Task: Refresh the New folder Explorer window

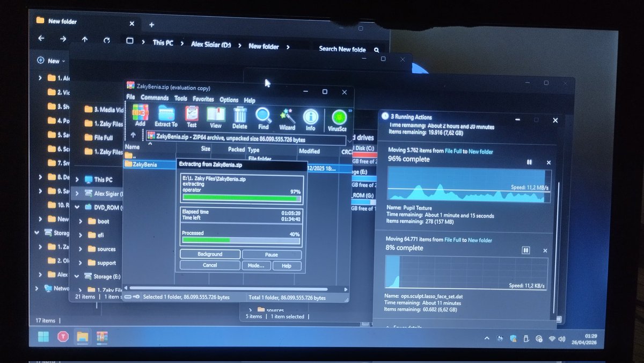Action: coord(107,40)
